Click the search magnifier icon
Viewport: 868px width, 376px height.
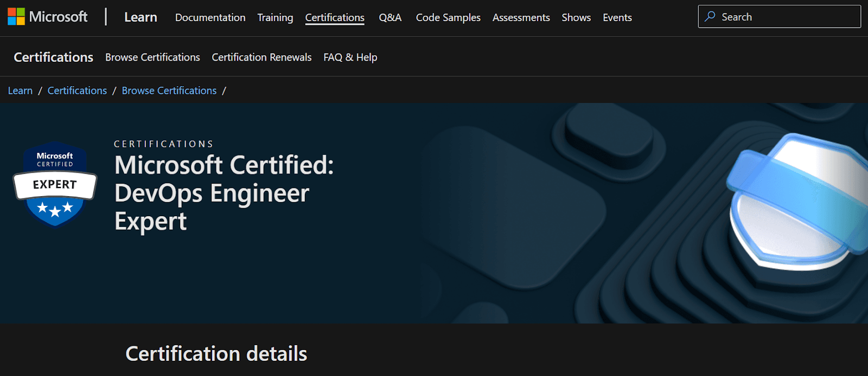[710, 17]
